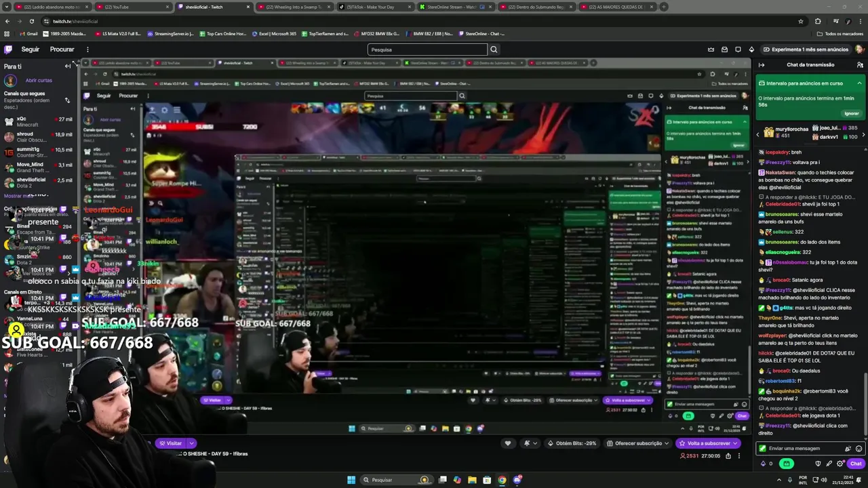
Task: Open the three-dot menu beside Procurar
Action: click(x=87, y=49)
